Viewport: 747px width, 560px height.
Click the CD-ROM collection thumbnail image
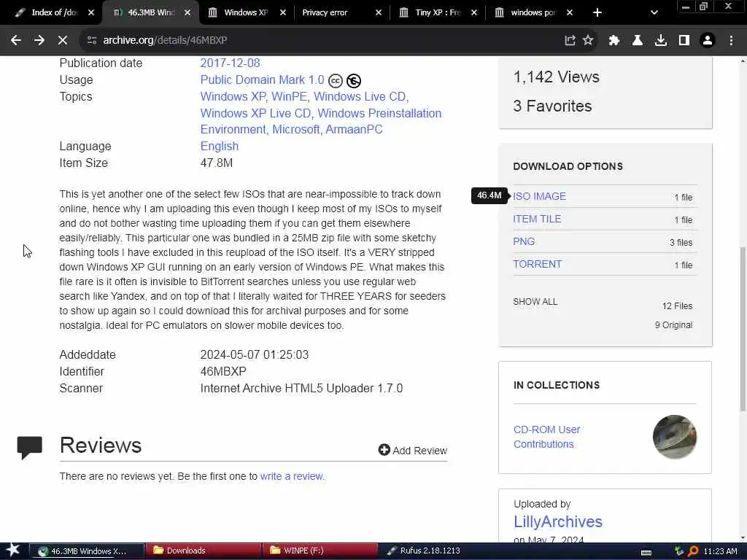pyautogui.click(x=675, y=437)
